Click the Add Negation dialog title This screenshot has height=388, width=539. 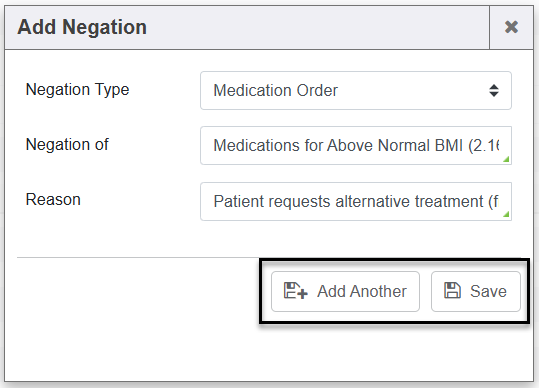(82, 27)
